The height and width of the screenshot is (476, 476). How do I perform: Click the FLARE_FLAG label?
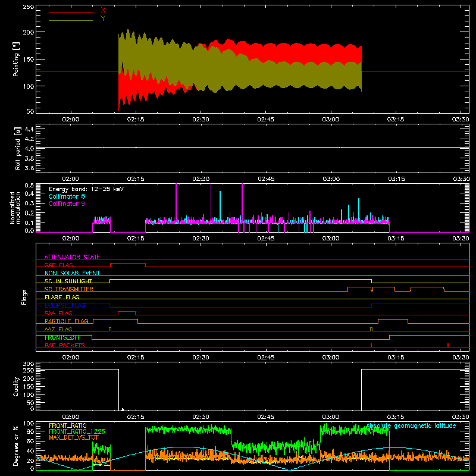[62, 297]
